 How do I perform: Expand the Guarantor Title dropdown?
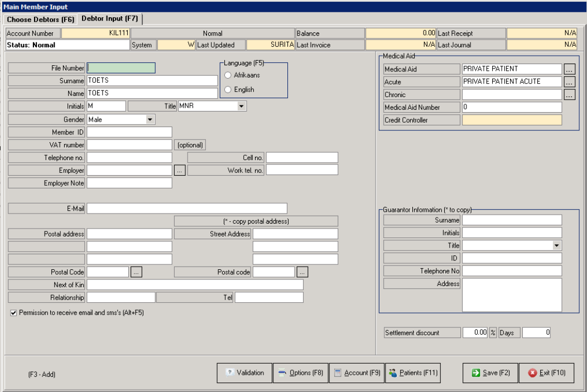coord(556,245)
